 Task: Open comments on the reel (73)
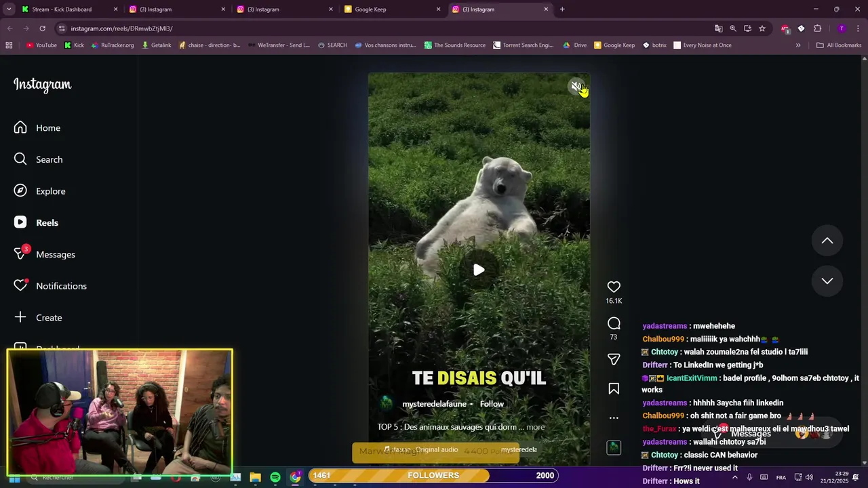(x=614, y=323)
